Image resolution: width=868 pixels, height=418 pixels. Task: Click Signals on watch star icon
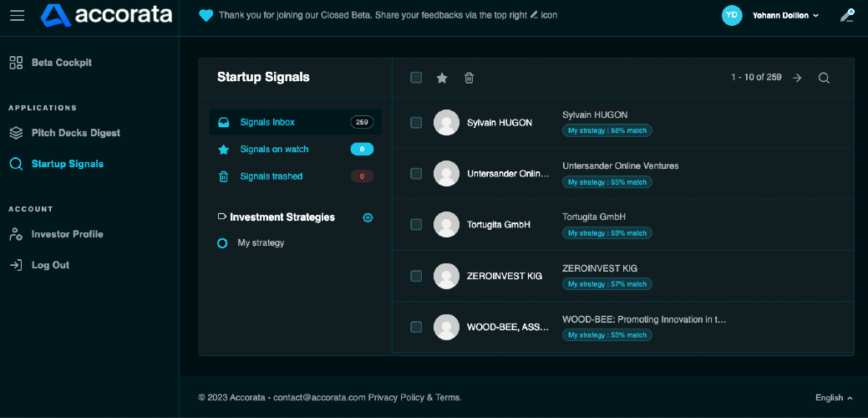(224, 150)
